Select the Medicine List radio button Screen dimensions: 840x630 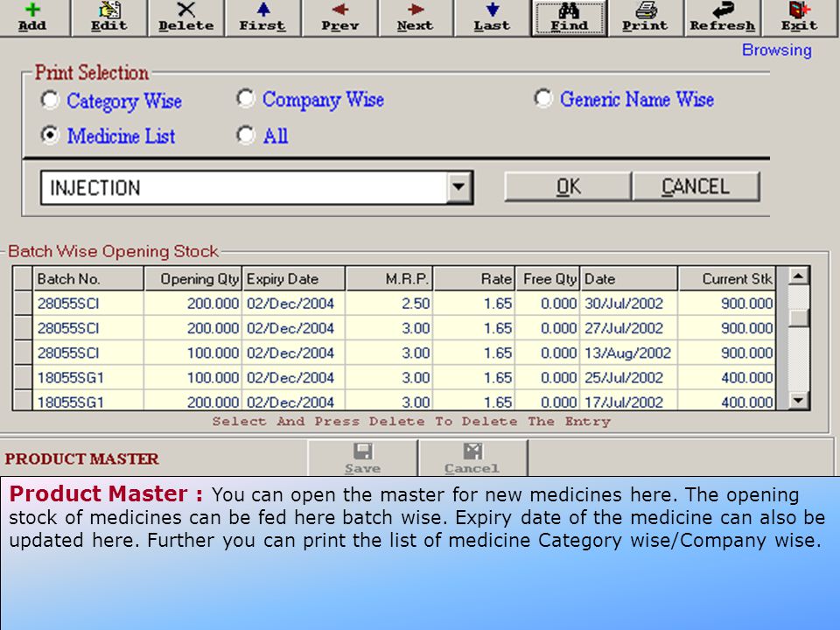pos(50,135)
